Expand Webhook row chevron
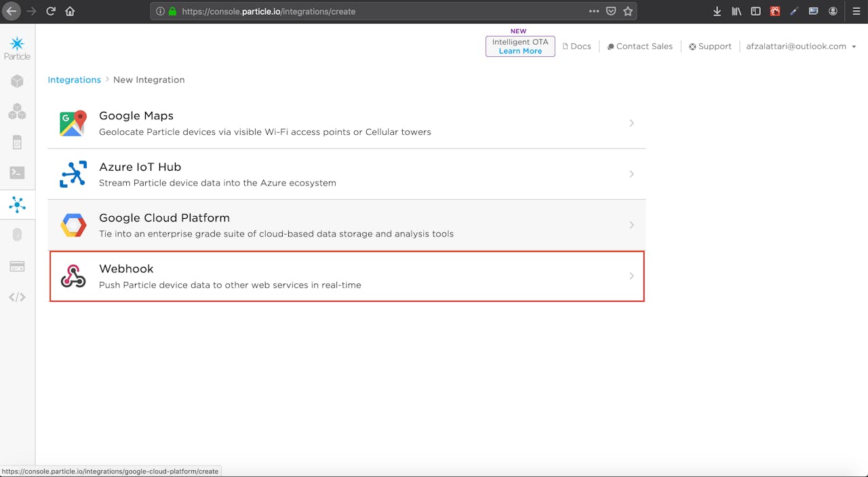This screenshot has width=868, height=477. pyautogui.click(x=631, y=276)
